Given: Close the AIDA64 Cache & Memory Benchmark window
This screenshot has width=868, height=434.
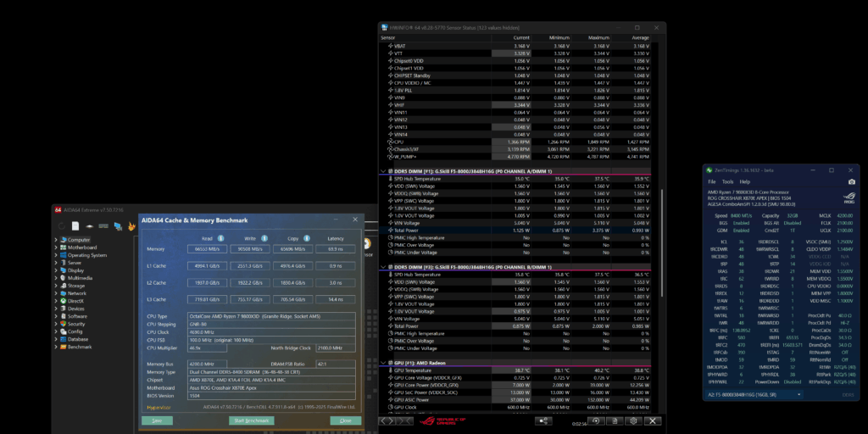Looking at the screenshot, I should coord(355,220).
